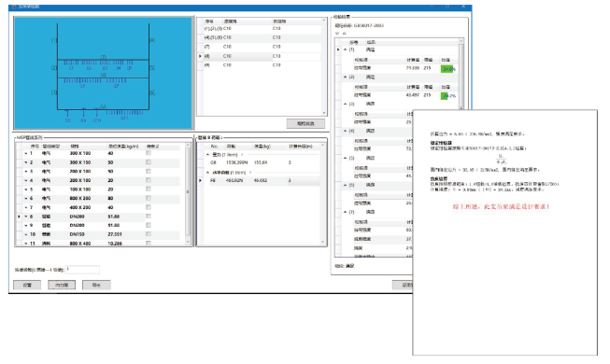Click the coefficient input field showing 1

[x=82, y=269]
